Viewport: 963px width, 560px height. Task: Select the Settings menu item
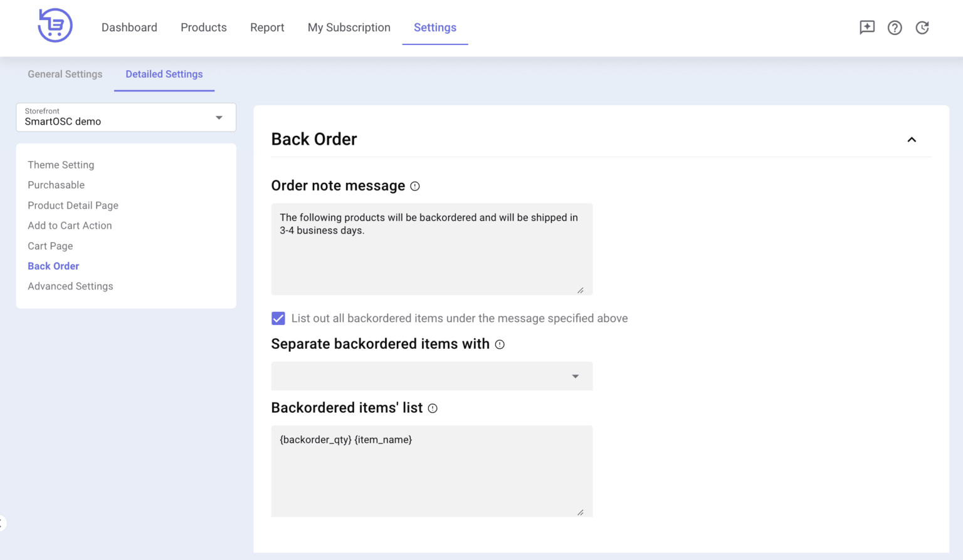point(435,28)
